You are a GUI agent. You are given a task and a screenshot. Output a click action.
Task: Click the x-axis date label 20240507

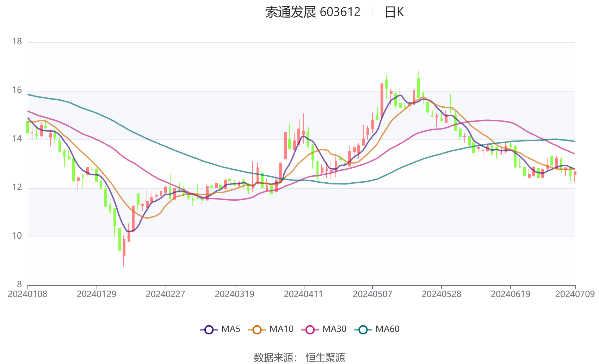[372, 294]
